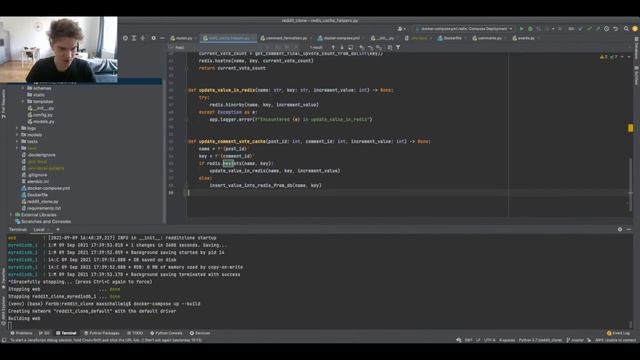Switch to the comments.py editor tab
Screen dimensions: 640x360
point(488,38)
